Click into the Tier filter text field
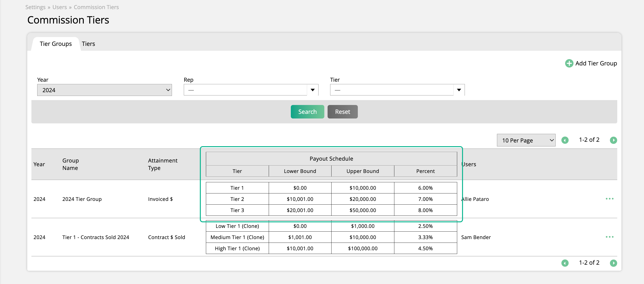Screen dimensions: 644x284 pos(392,90)
